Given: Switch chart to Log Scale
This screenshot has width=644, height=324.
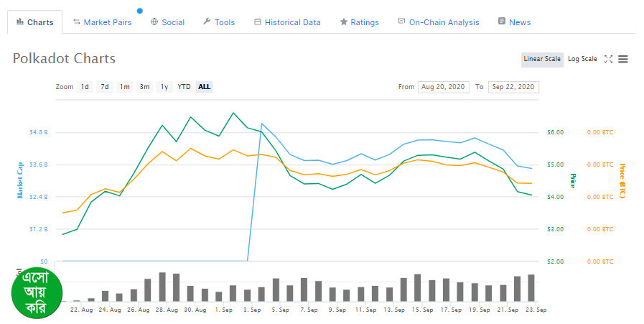Looking at the screenshot, I should pos(582,59).
